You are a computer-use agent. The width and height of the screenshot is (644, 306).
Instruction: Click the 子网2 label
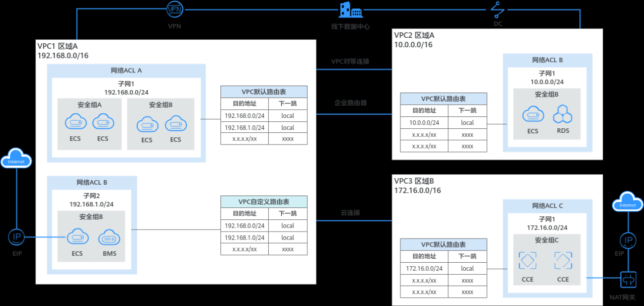click(92, 195)
